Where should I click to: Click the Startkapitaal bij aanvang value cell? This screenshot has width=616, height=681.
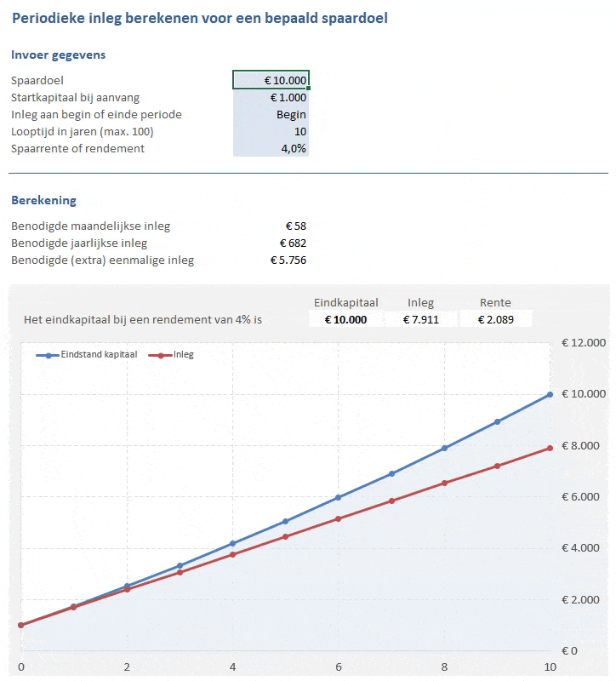coord(271,97)
